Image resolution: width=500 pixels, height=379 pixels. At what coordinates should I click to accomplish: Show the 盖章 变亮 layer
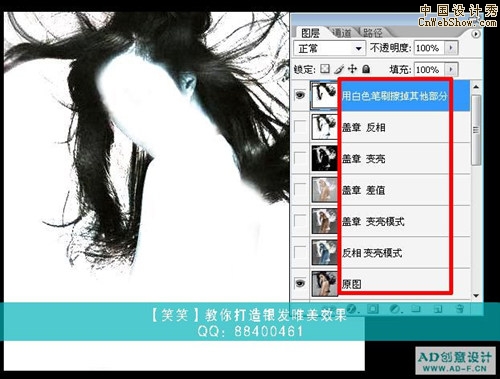tap(300, 158)
